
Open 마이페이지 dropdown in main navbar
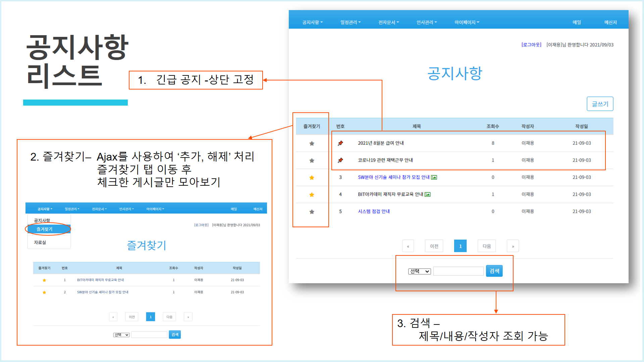coord(467,22)
